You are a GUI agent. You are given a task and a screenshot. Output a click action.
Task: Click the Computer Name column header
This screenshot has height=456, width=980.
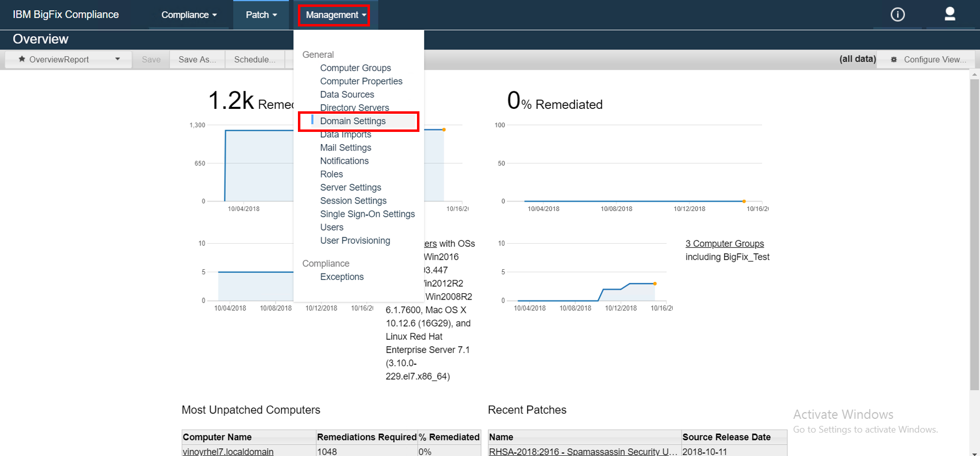click(x=249, y=437)
